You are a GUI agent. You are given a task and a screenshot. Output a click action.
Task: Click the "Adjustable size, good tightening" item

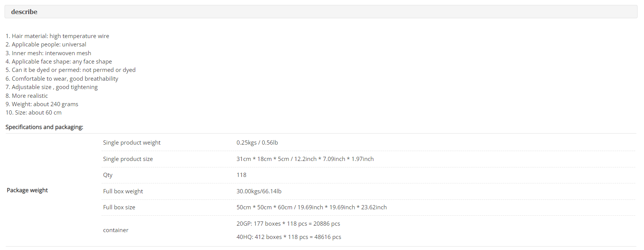52,87
